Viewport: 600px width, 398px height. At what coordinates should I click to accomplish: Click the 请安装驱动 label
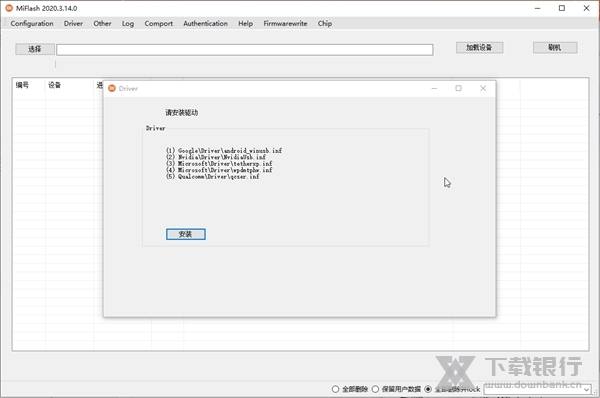pyautogui.click(x=182, y=113)
